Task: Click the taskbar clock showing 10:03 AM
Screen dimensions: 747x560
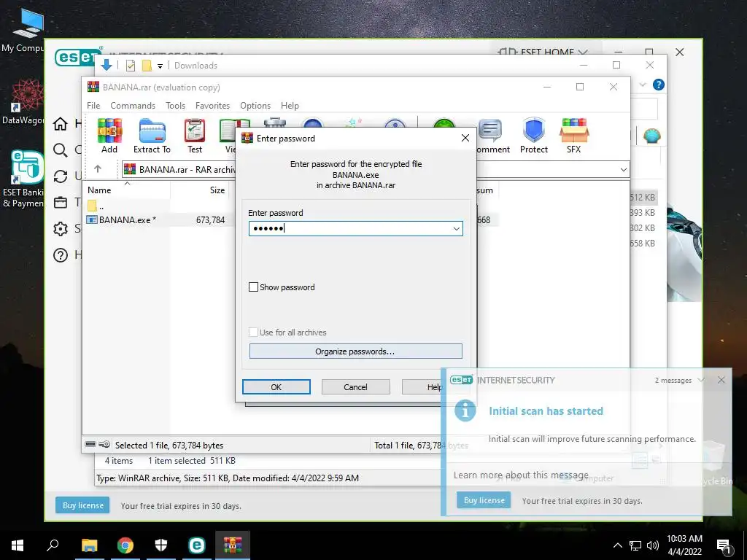Action: pos(684,545)
